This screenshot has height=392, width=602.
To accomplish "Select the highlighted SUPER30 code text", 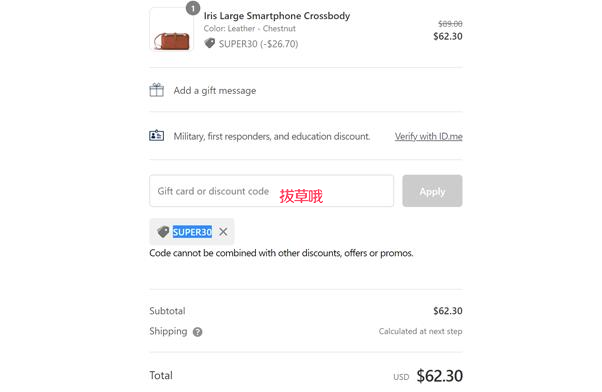I will pos(192,232).
